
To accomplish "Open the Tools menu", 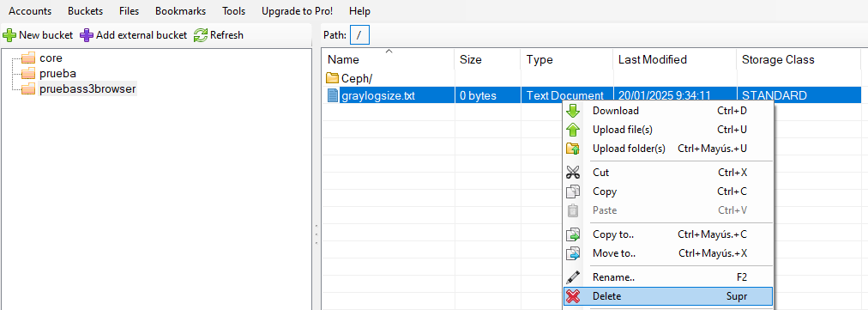I will pos(233,11).
